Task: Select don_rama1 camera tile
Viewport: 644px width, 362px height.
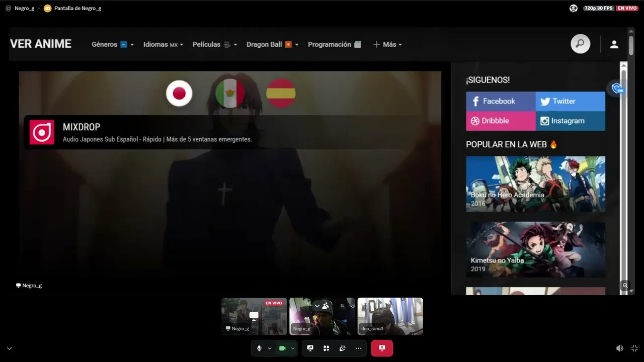Action: [x=390, y=316]
